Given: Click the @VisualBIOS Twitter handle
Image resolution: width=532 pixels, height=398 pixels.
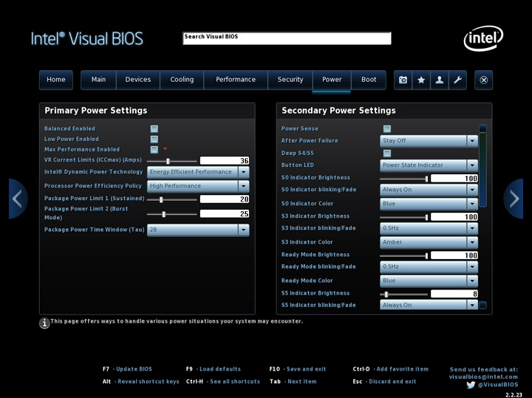Looking at the screenshot, I should click(498, 385).
